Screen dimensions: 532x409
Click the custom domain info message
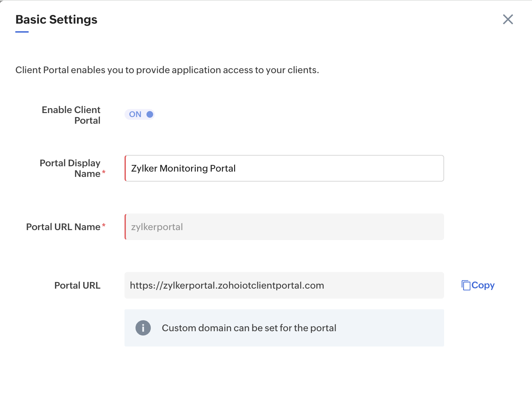249,328
